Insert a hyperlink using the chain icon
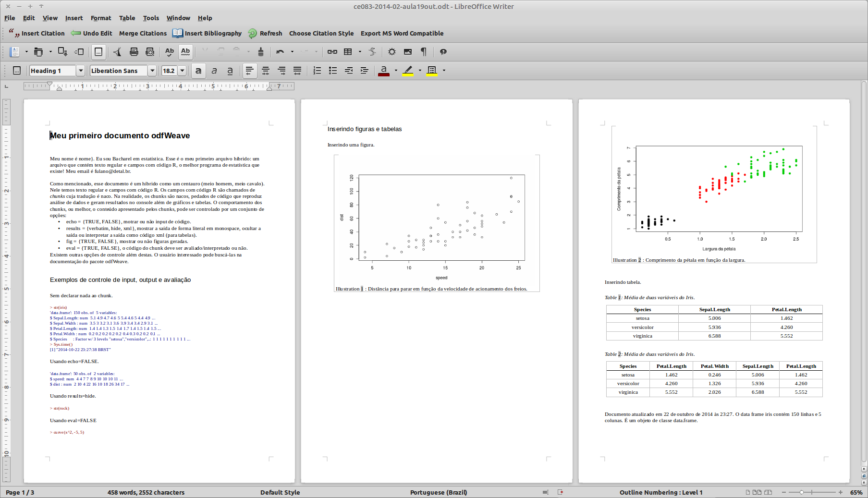The height and width of the screenshot is (498, 868). [332, 52]
